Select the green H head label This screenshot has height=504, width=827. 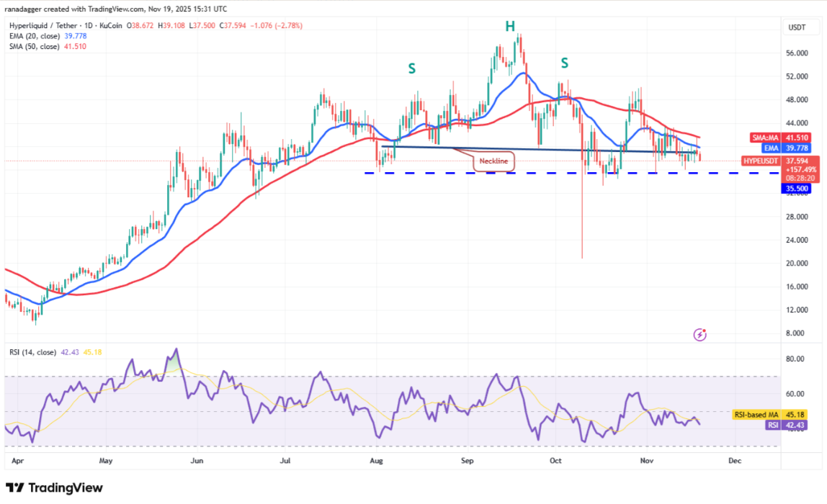509,27
